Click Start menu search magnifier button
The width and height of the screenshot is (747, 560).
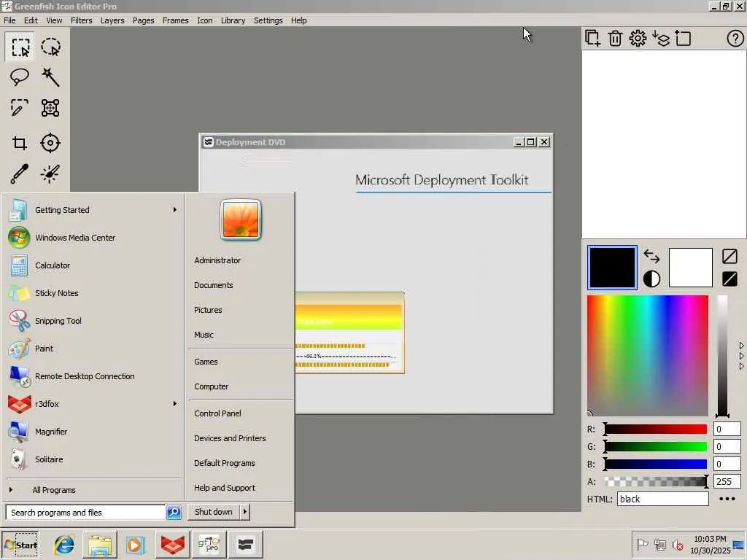click(174, 512)
